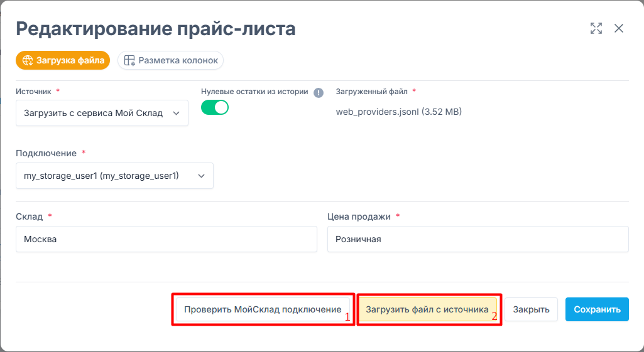Click Проверить МойСклад подключение button

tap(263, 309)
